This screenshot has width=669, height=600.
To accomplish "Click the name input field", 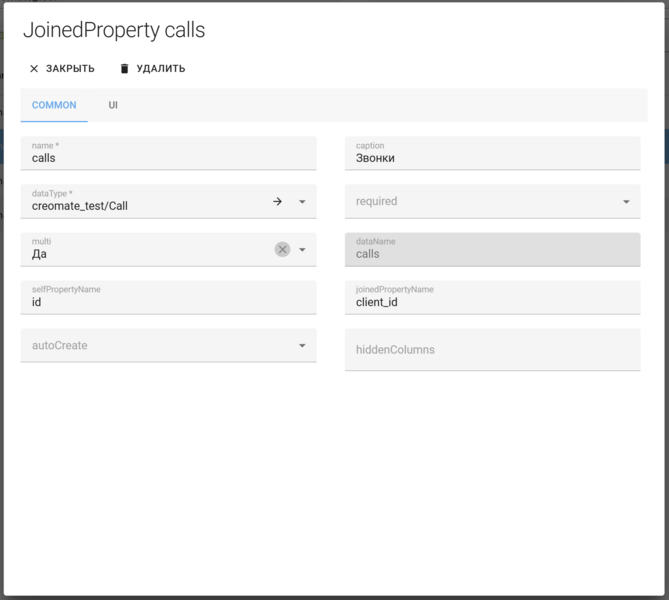I will click(168, 158).
